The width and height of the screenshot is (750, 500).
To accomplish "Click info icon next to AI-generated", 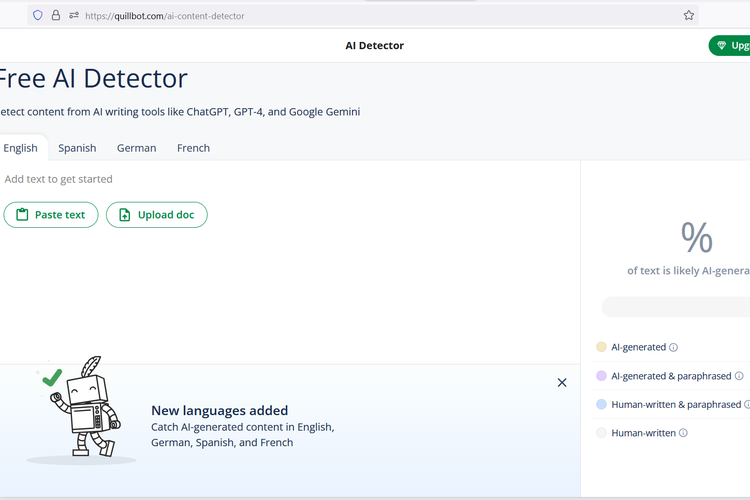I will (673, 348).
